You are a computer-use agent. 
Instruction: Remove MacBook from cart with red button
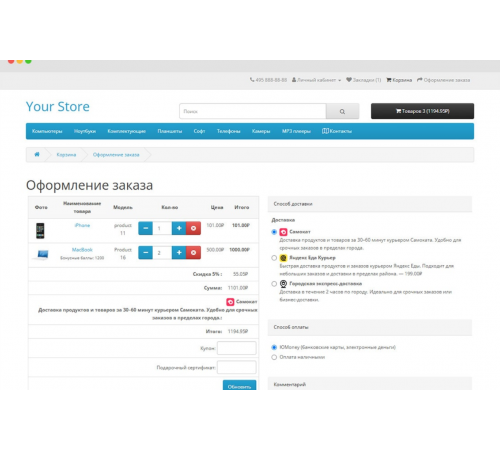193,253
